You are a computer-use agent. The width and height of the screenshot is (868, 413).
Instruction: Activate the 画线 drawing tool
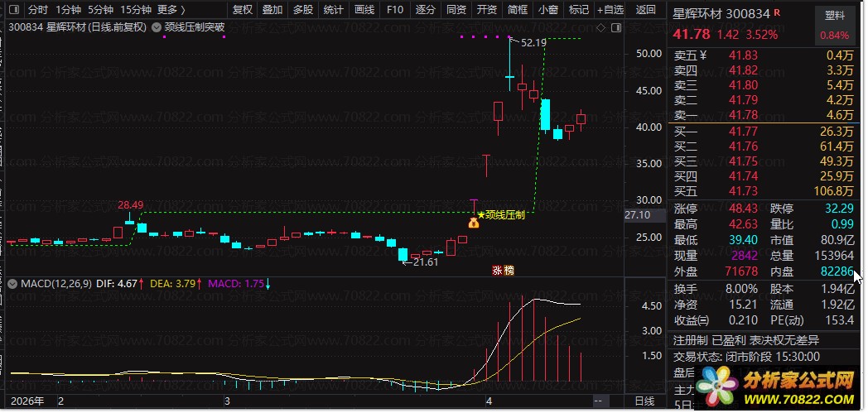[364, 9]
